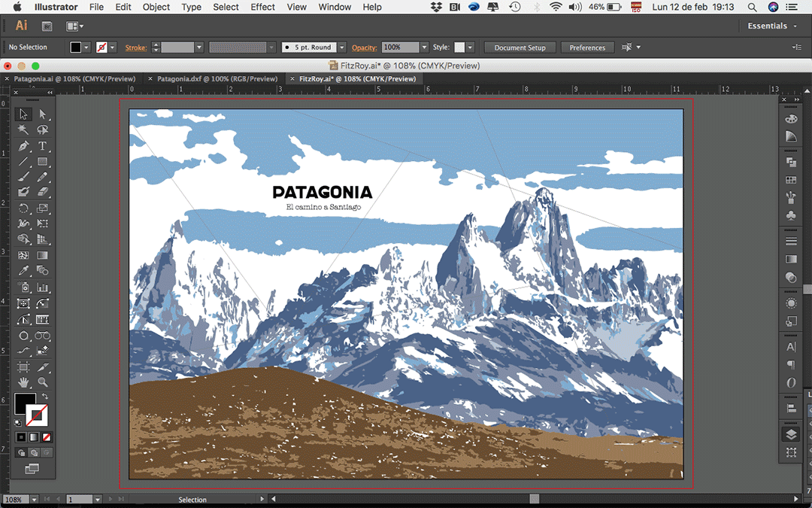The image size is (812, 508).
Task: Select the Lasso tool
Action: tap(42, 129)
